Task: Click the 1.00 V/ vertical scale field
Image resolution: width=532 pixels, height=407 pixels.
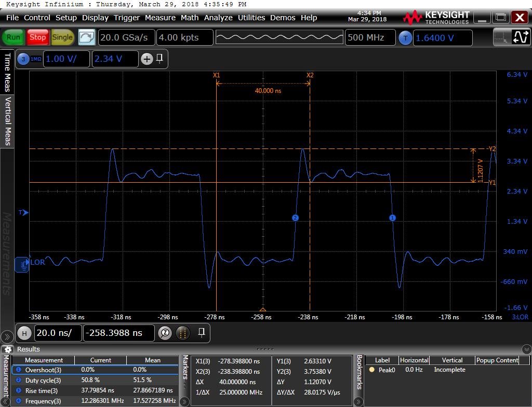Action: [x=66, y=59]
